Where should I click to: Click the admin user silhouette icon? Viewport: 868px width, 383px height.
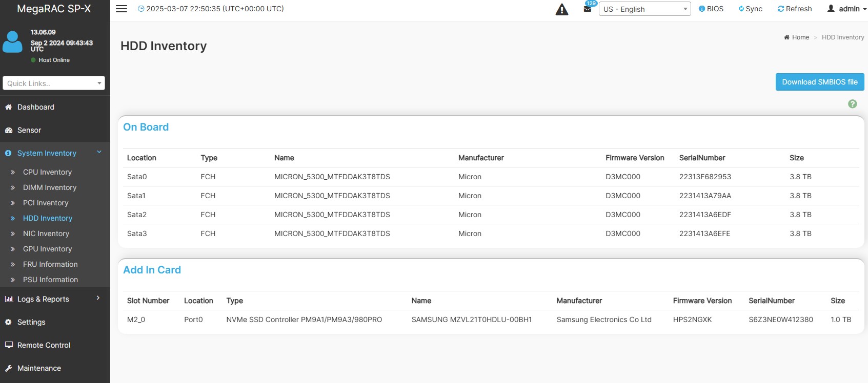click(x=831, y=9)
